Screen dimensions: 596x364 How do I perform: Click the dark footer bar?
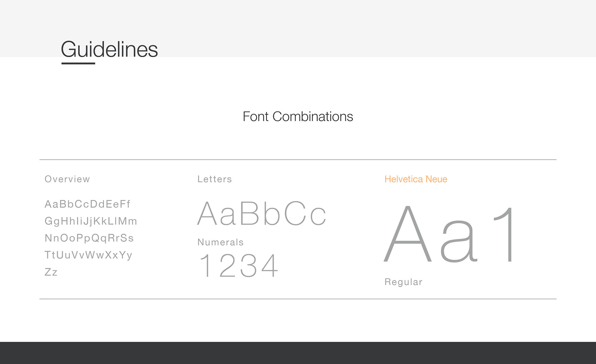(298, 353)
